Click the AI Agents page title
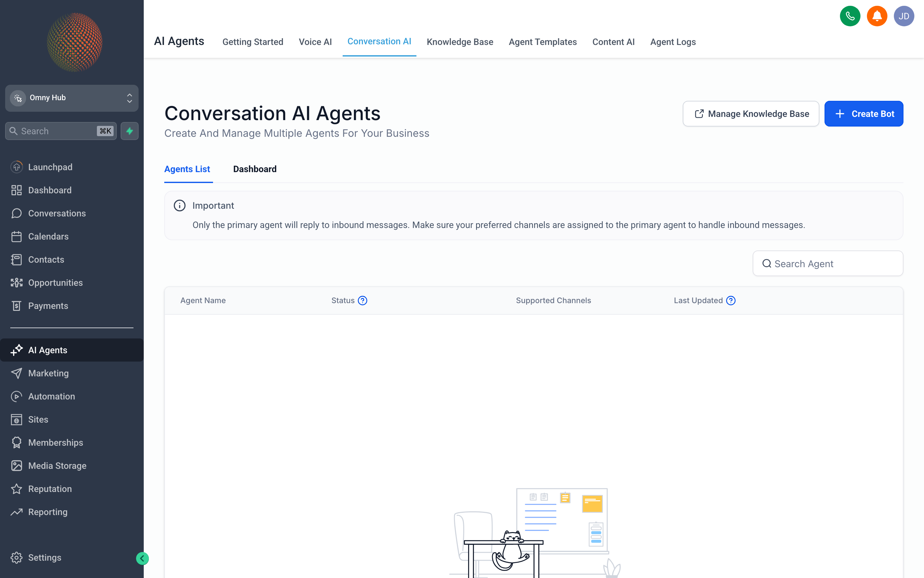 click(179, 41)
